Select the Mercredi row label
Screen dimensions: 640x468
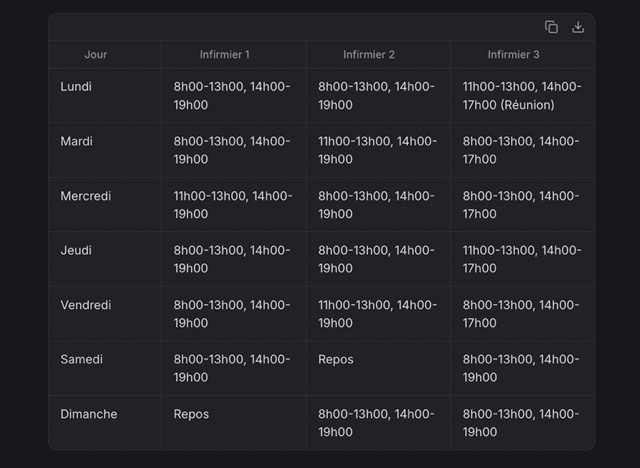coord(86,196)
